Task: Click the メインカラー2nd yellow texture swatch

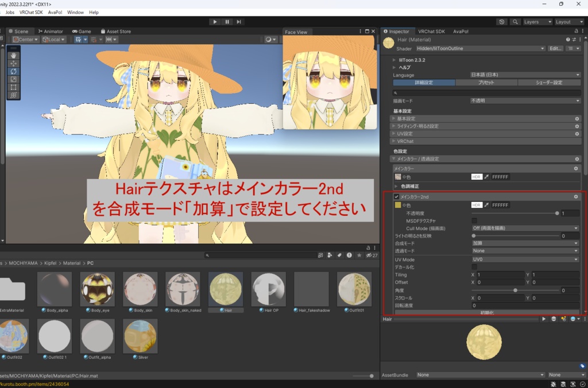Action: 398,205
